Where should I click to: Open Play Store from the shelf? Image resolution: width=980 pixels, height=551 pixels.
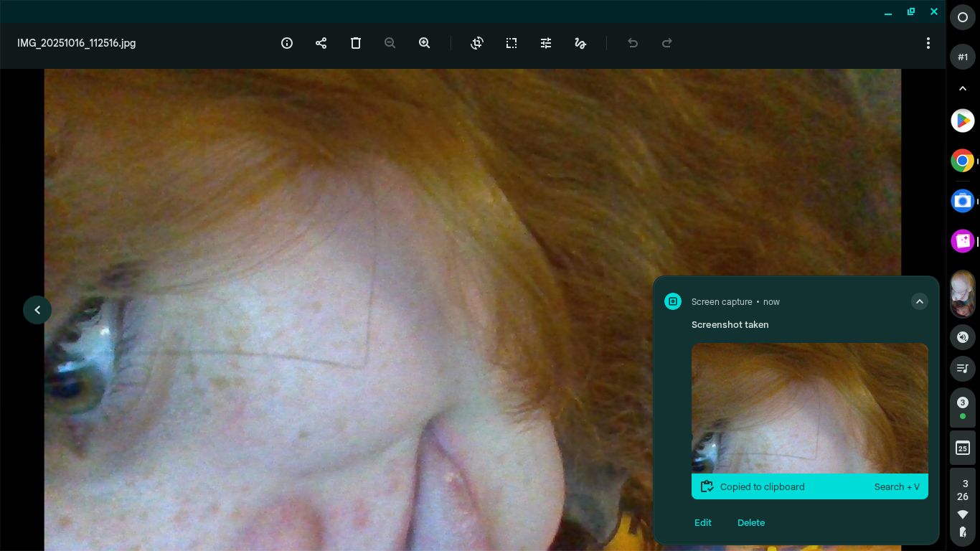pyautogui.click(x=962, y=121)
